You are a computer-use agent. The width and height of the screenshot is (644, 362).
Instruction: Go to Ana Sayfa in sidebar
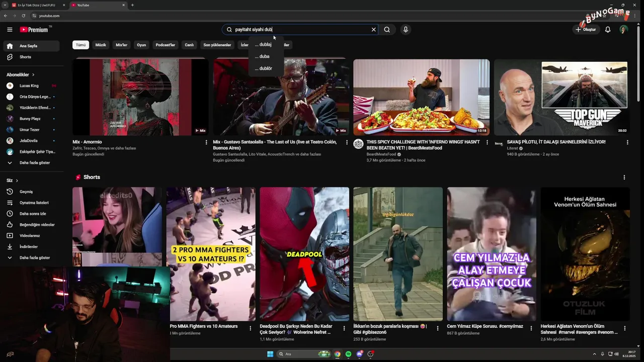click(31, 46)
